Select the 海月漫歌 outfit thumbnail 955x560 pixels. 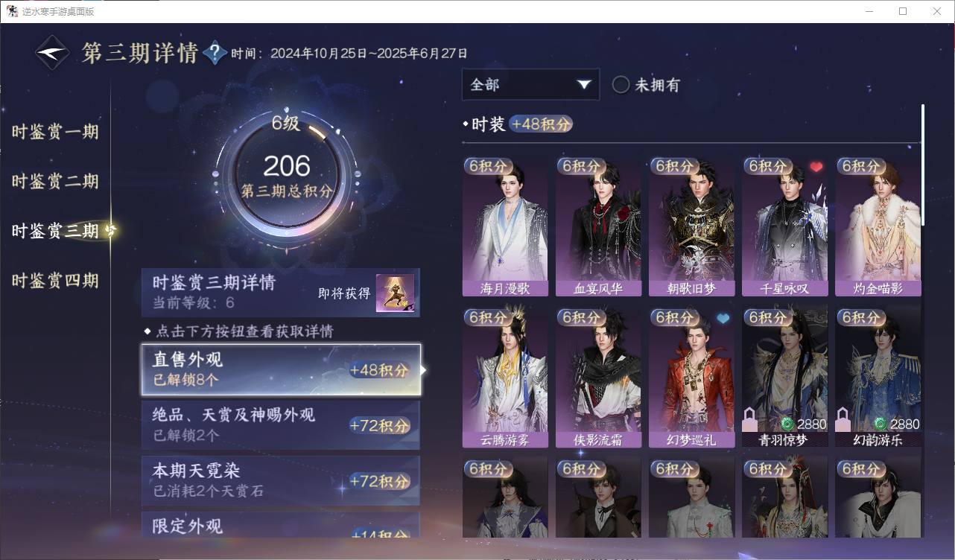point(505,227)
